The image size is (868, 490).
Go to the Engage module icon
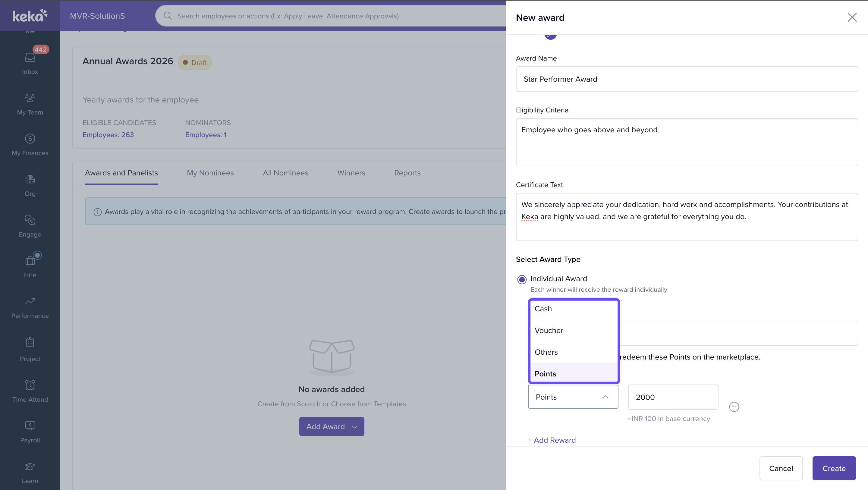point(30,220)
